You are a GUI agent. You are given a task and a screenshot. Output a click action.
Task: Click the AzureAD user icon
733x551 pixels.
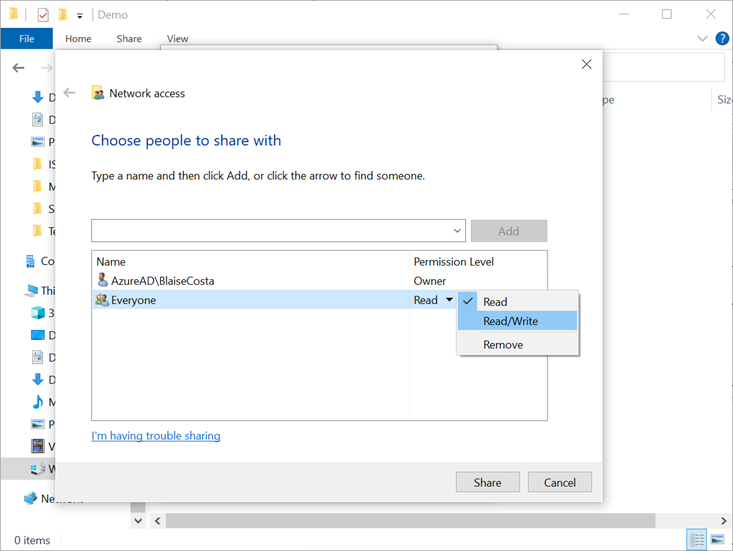102,280
